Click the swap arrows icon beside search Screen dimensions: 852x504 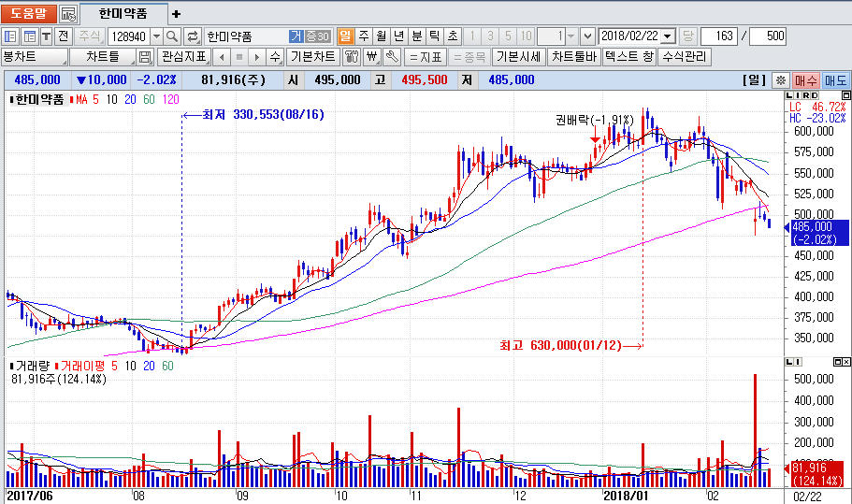point(193,36)
